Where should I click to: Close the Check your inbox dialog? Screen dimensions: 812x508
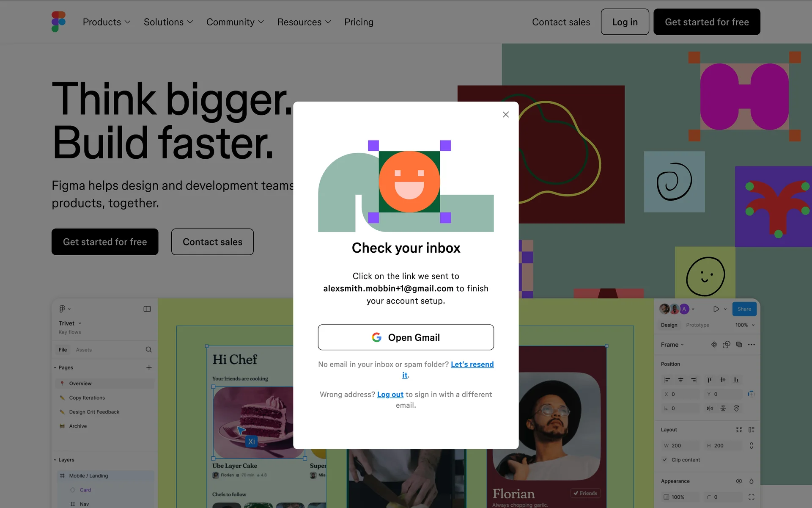point(505,115)
